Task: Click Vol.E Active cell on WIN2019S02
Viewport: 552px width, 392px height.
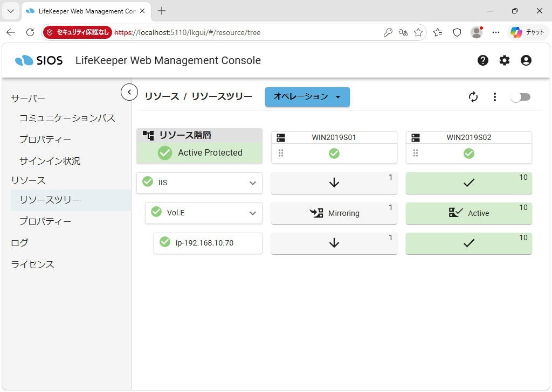Action: coord(469,213)
